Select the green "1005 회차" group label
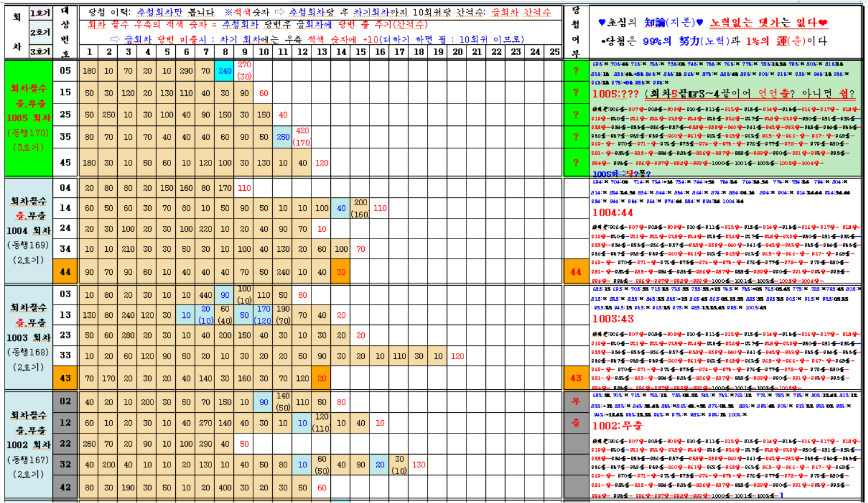The height and width of the screenshot is (503, 868). click(x=29, y=118)
